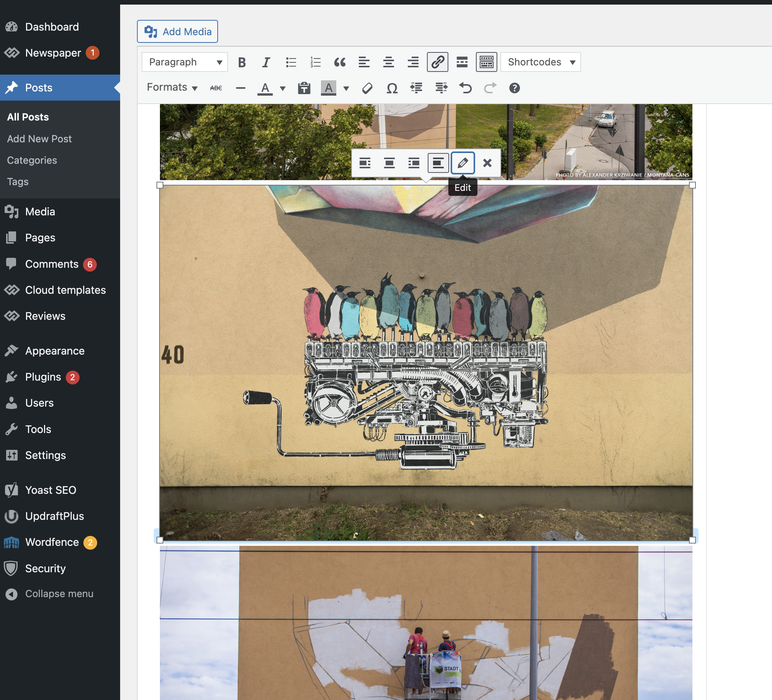
Task: Open the Wordfence menu
Action: [x=60, y=543]
